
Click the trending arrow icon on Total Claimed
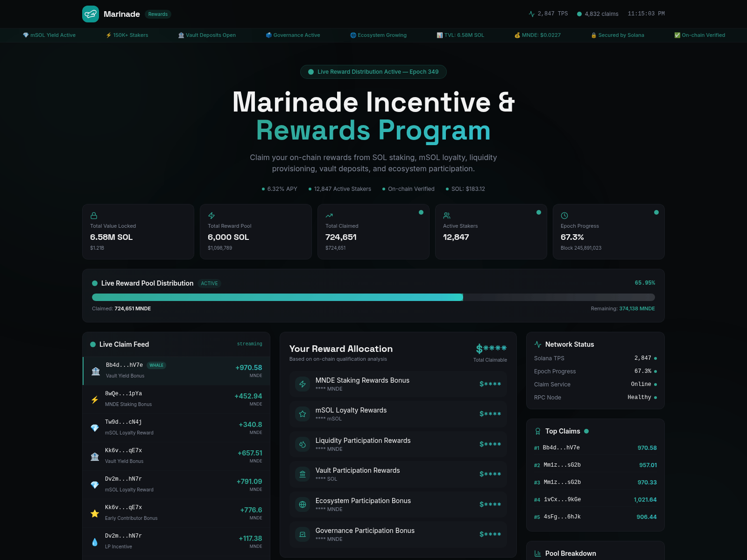329,216
